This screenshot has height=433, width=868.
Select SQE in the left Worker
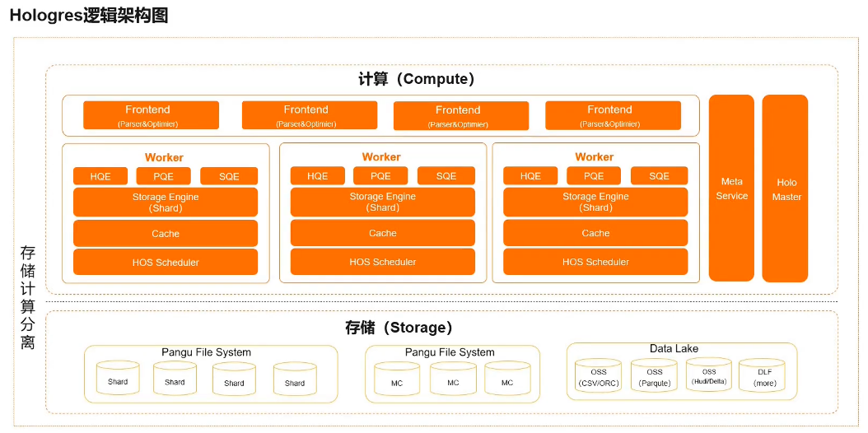click(x=229, y=176)
